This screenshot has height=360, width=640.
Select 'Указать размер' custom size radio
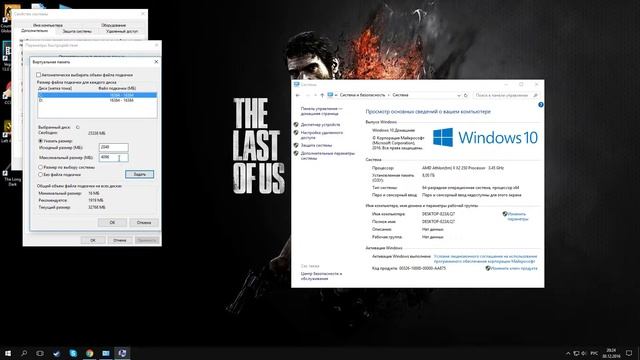40,141
